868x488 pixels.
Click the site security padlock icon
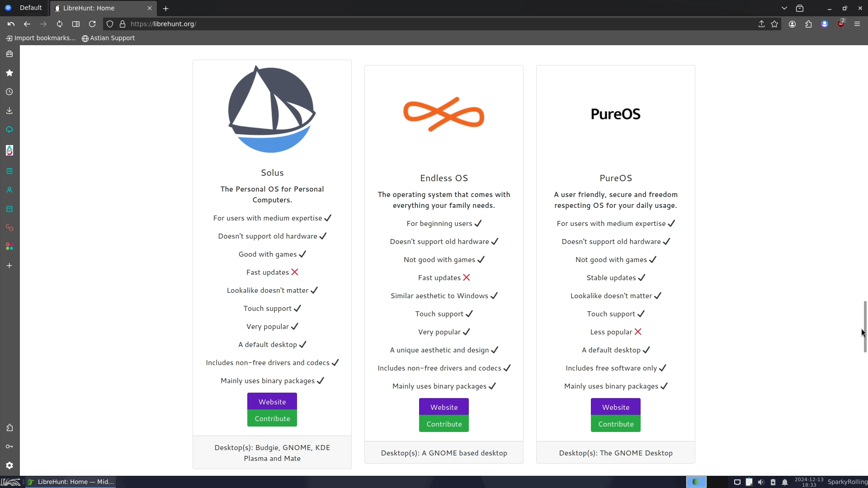tap(122, 24)
